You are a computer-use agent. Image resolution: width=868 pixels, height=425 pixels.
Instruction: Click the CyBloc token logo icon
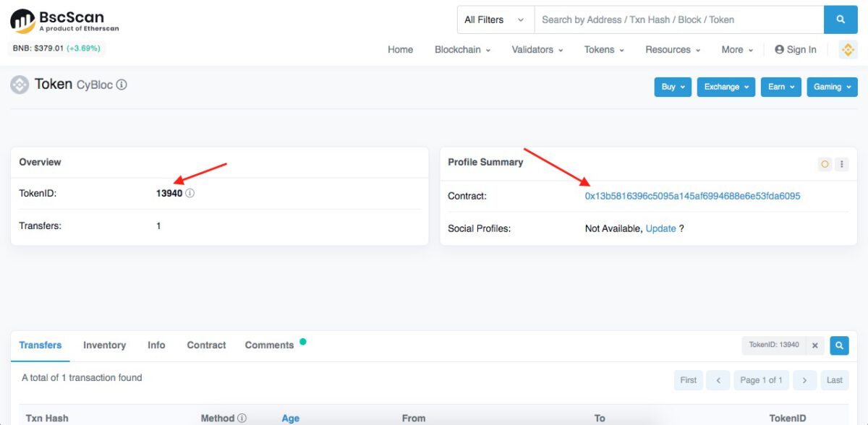coord(19,85)
